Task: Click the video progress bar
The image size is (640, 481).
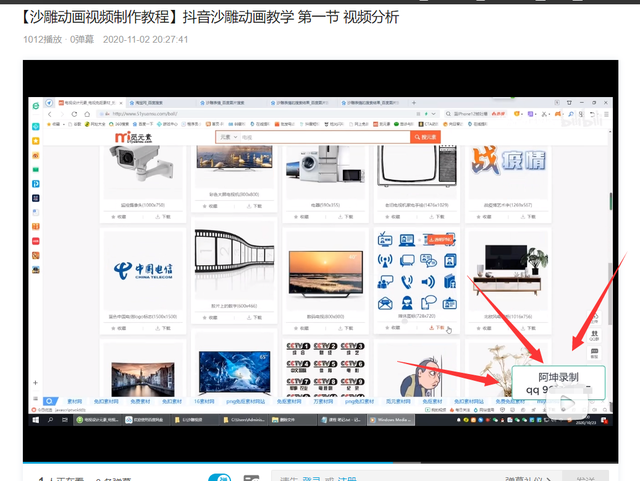Action: 320,463
